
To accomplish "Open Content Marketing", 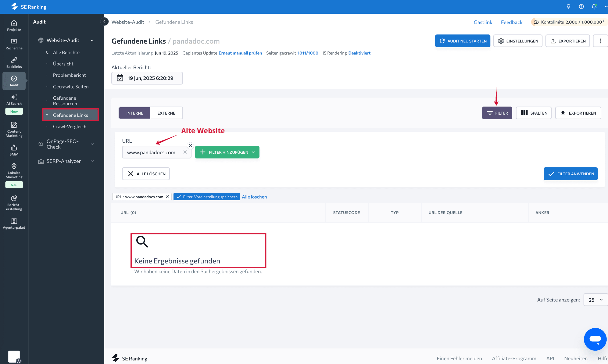I will 14,129.
